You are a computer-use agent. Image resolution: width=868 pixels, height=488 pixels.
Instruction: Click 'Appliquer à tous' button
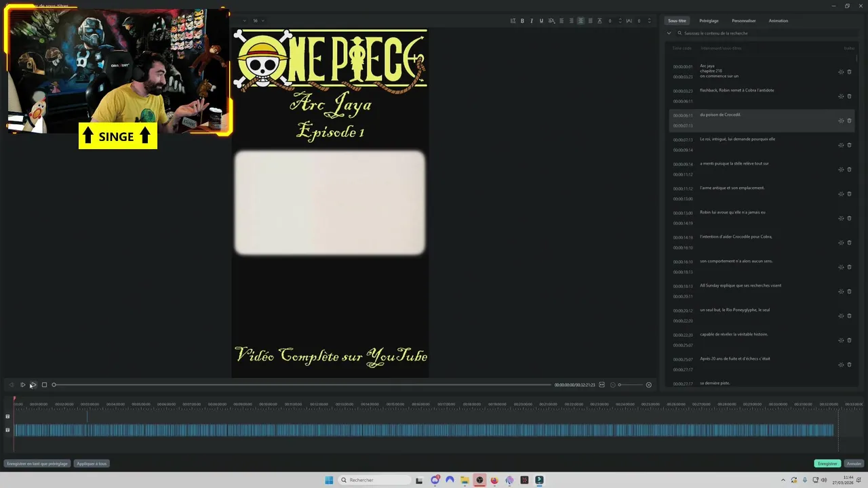click(x=92, y=464)
